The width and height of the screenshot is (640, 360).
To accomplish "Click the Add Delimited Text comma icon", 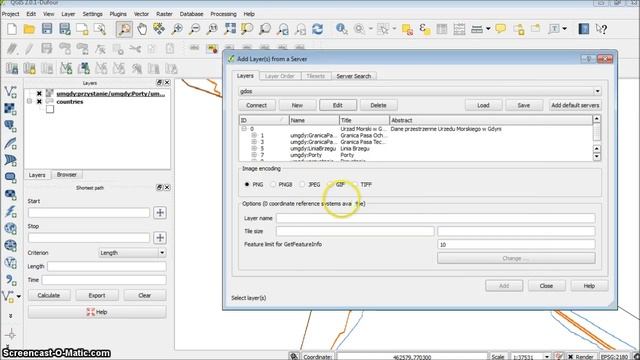I will point(10,280).
